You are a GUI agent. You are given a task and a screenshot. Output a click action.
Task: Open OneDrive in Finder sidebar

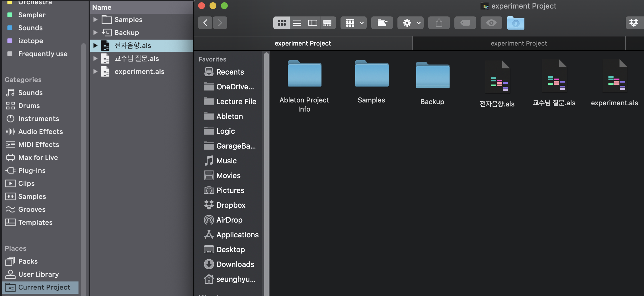pyautogui.click(x=229, y=87)
